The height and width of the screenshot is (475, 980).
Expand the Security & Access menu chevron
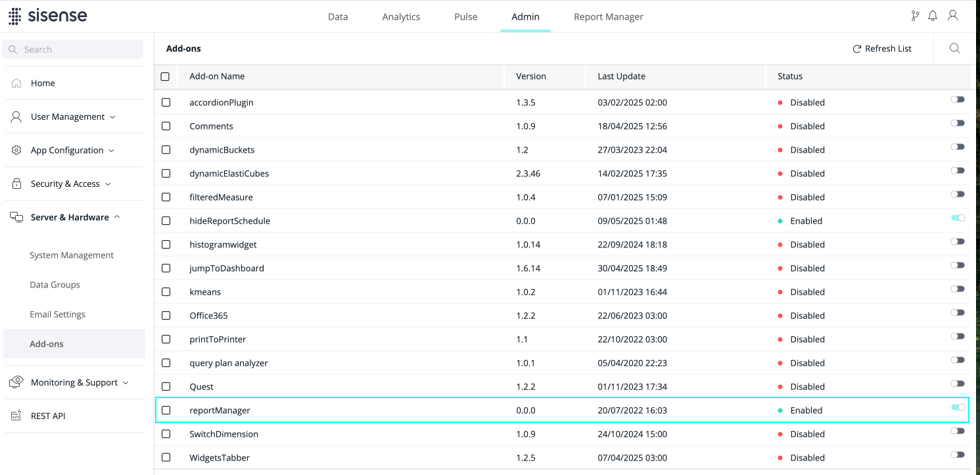[108, 184]
